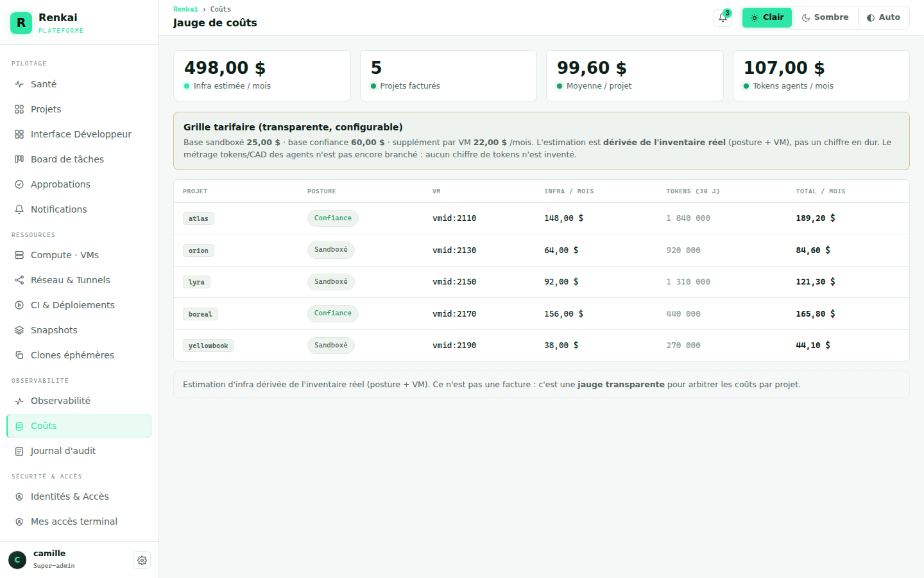Screen dimensions: 924x578
Task: Set theme to Auto
Action: point(883,17)
